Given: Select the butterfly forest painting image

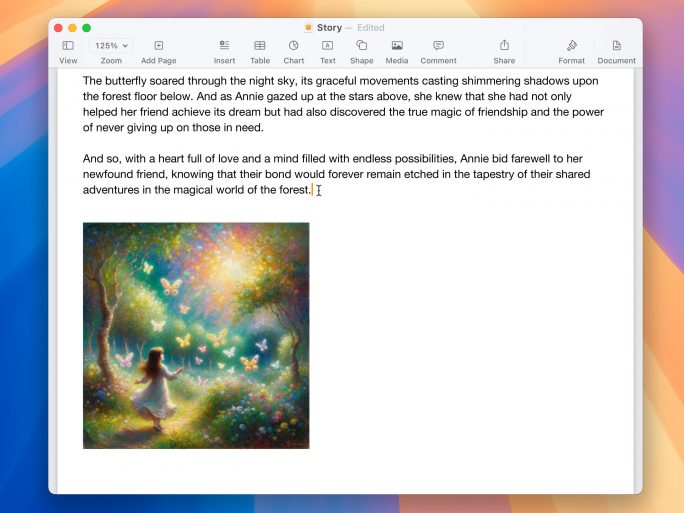Looking at the screenshot, I should pyautogui.click(x=196, y=336).
